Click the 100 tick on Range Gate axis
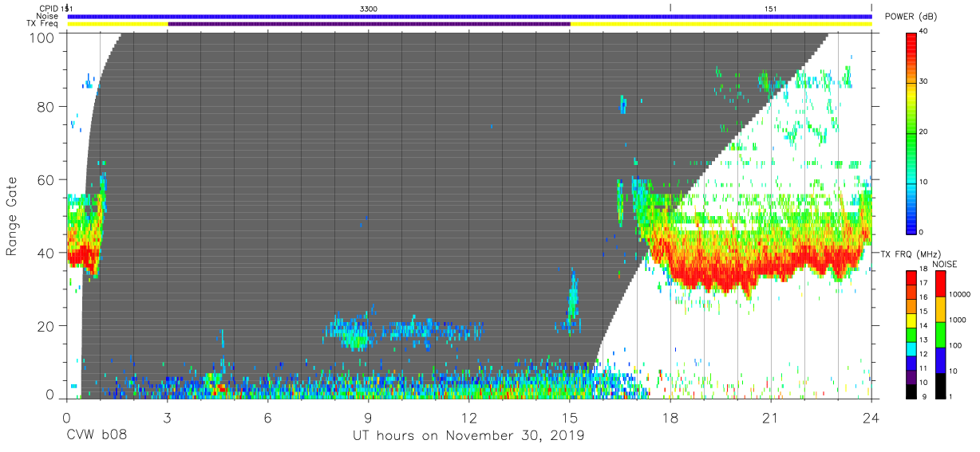Image resolution: width=980 pixels, height=452 pixels. pyautogui.click(x=42, y=37)
